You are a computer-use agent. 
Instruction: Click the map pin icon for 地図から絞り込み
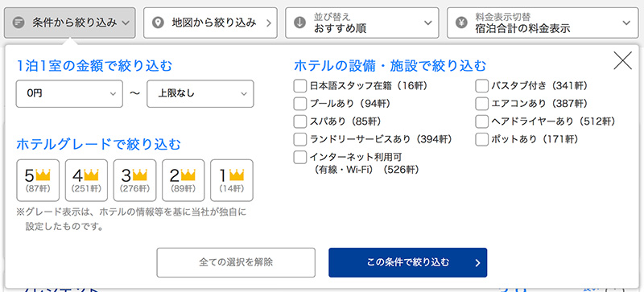coord(158,23)
